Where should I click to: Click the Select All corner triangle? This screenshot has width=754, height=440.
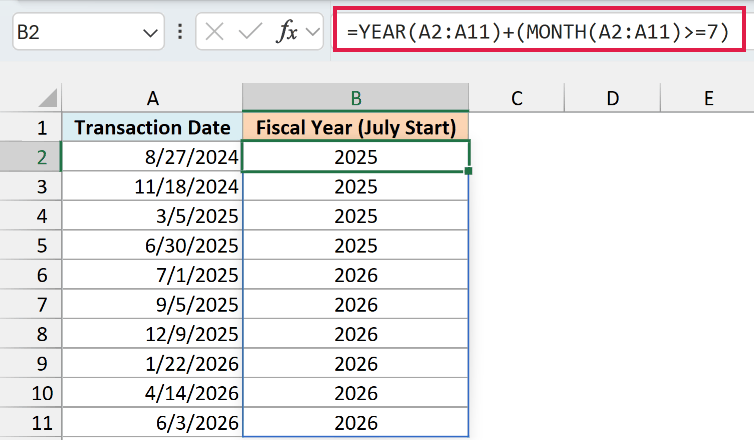(48, 98)
